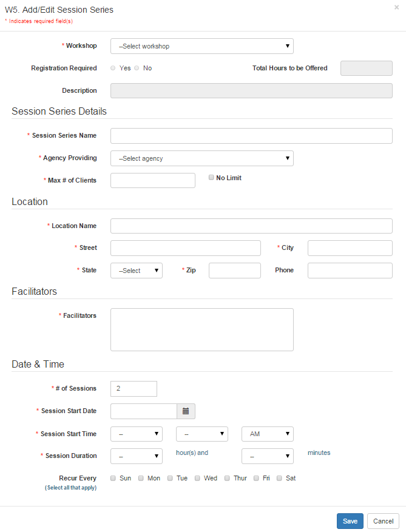Choose AM/PM in the Session Start Time dropdown
The image size is (406, 532).
pyautogui.click(x=267, y=434)
